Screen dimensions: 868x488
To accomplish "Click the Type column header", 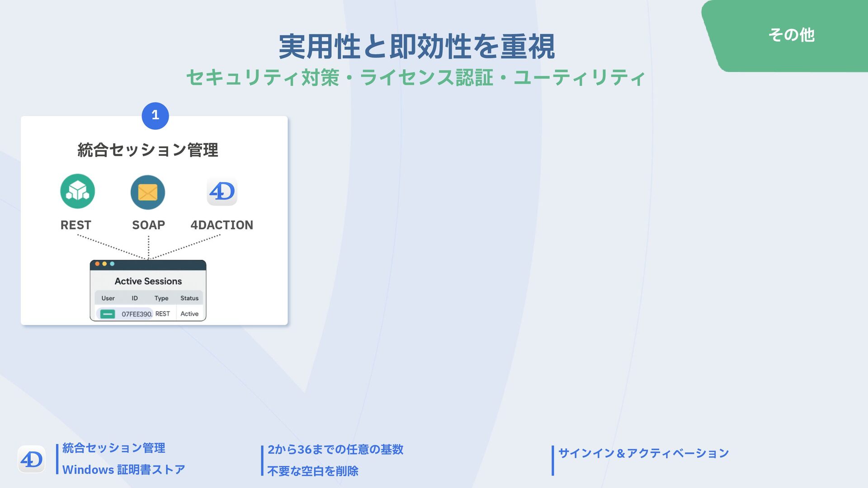I will click(x=161, y=298).
